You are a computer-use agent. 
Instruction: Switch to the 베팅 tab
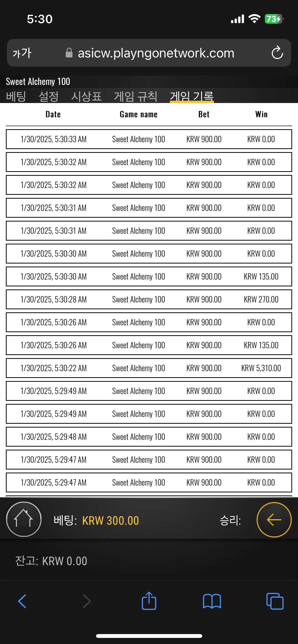(x=16, y=96)
